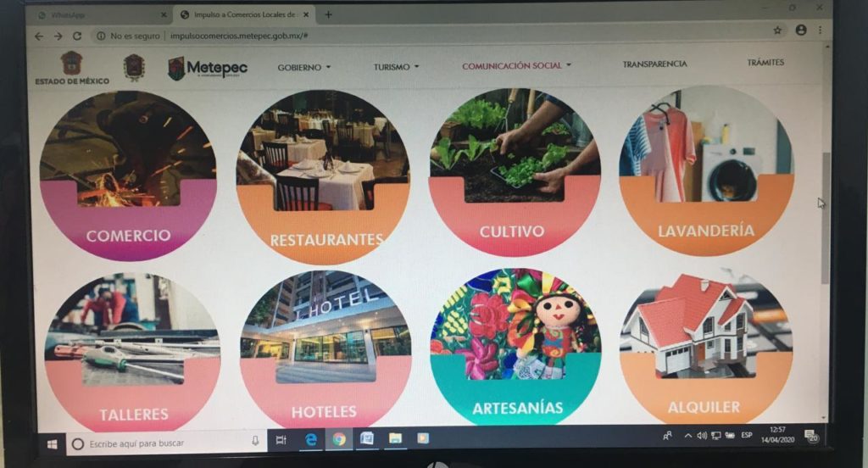The height and width of the screenshot is (468, 868).
Task: Open the Comercio category circle
Action: [x=128, y=176]
